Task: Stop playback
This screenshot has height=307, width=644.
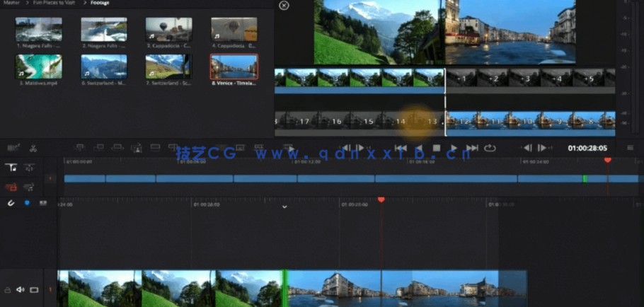Action: (x=437, y=148)
